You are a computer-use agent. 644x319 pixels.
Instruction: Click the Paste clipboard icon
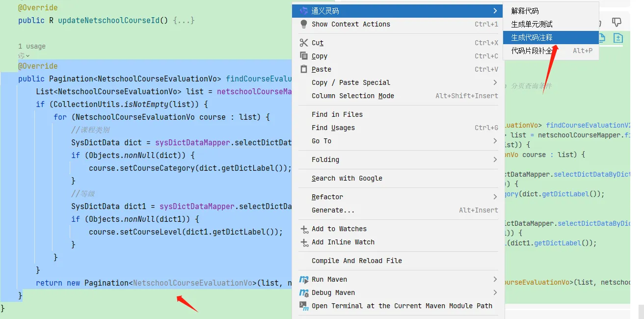pyautogui.click(x=304, y=69)
